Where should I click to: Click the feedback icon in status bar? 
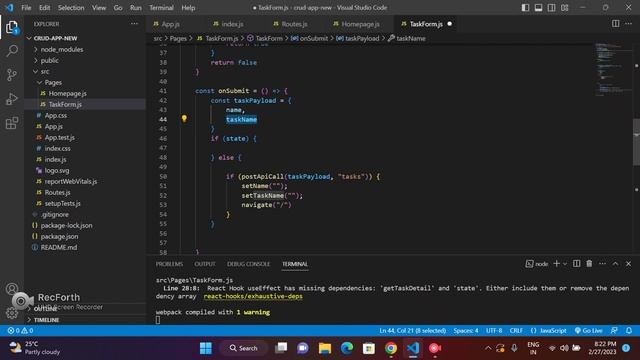614,331
